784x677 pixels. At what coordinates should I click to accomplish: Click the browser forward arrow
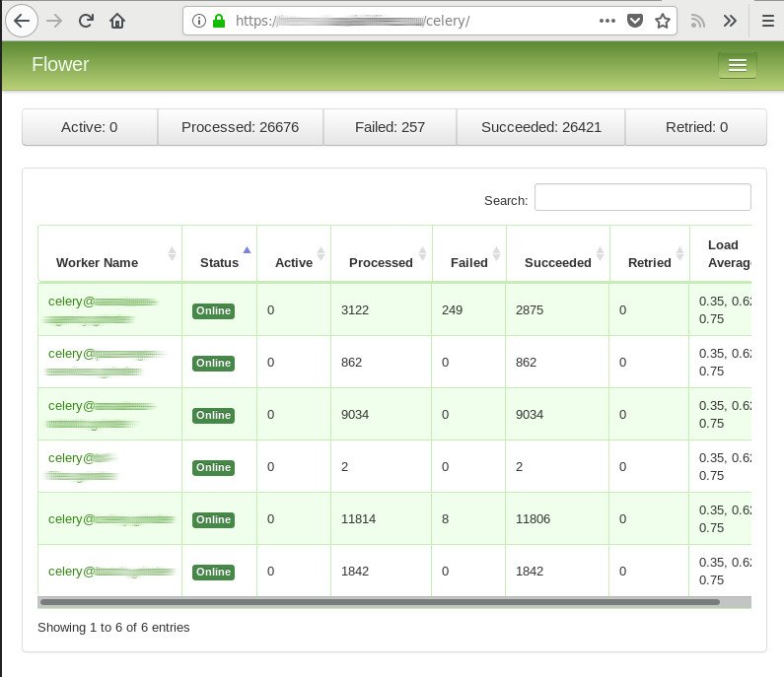coord(54,21)
